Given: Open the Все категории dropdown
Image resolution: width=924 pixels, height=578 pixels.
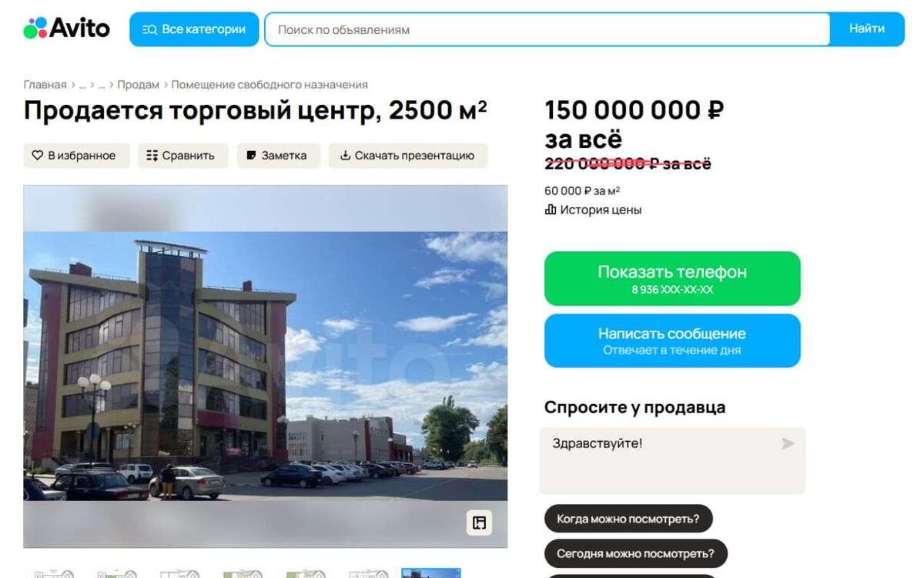Looking at the screenshot, I should pyautogui.click(x=194, y=29).
